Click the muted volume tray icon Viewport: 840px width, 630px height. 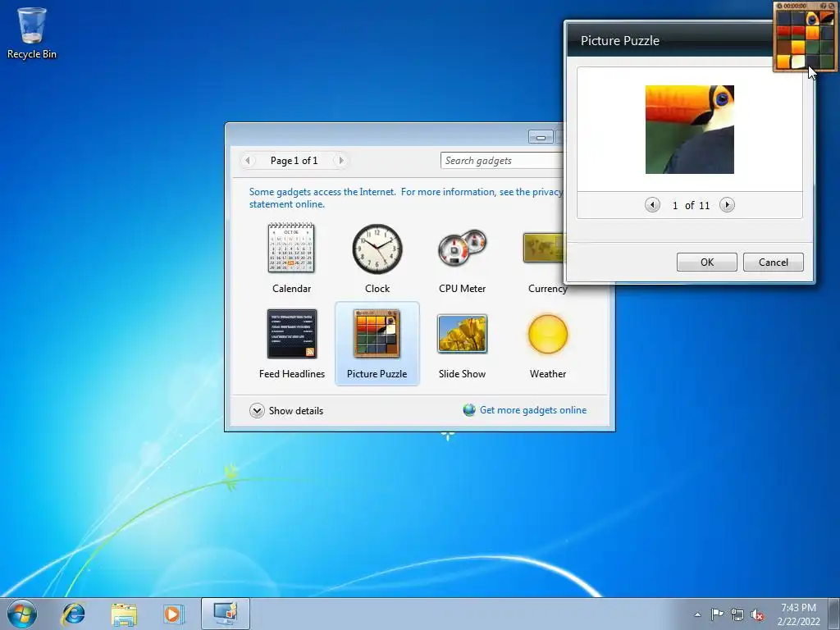click(757, 614)
